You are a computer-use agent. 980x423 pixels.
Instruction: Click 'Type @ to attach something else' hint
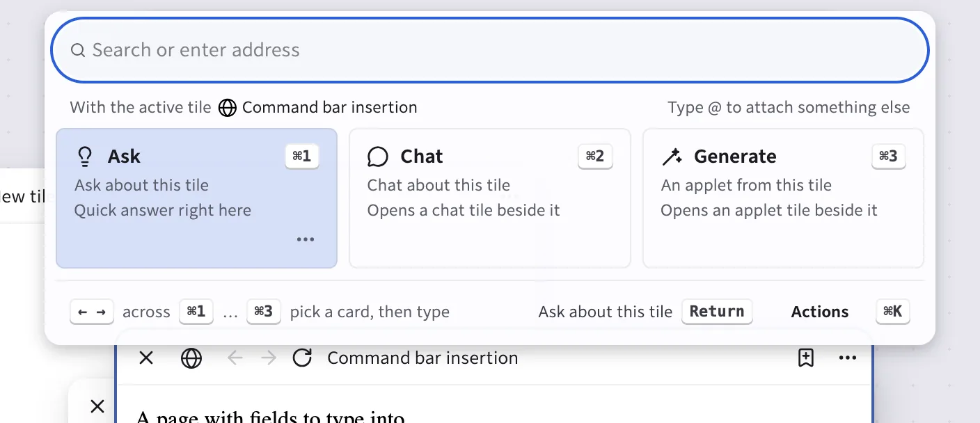click(789, 107)
